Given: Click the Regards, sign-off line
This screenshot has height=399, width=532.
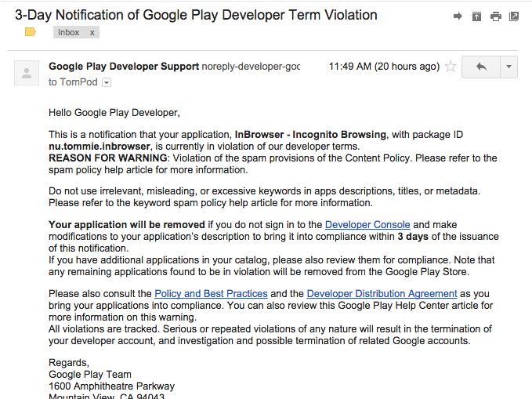Looking at the screenshot, I should coord(69,363).
